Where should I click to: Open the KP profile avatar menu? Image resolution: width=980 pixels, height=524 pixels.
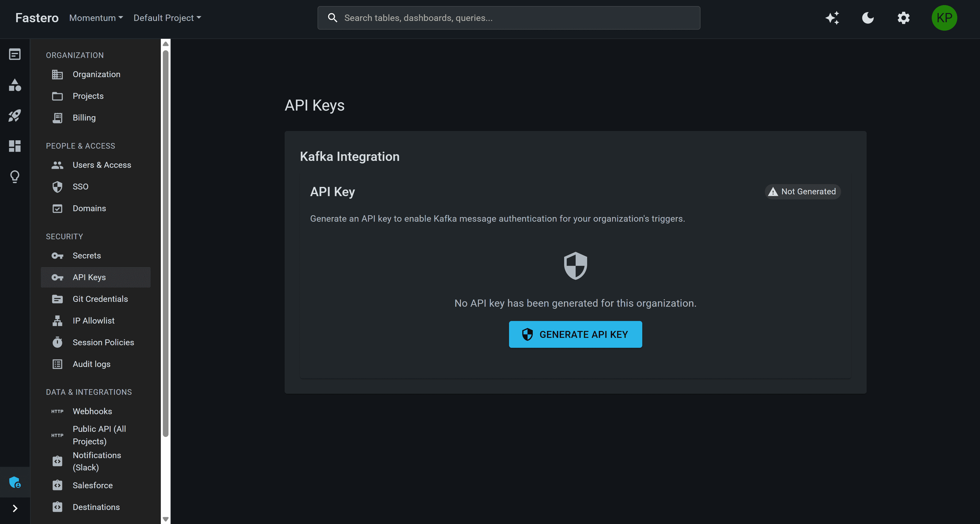[x=944, y=18]
